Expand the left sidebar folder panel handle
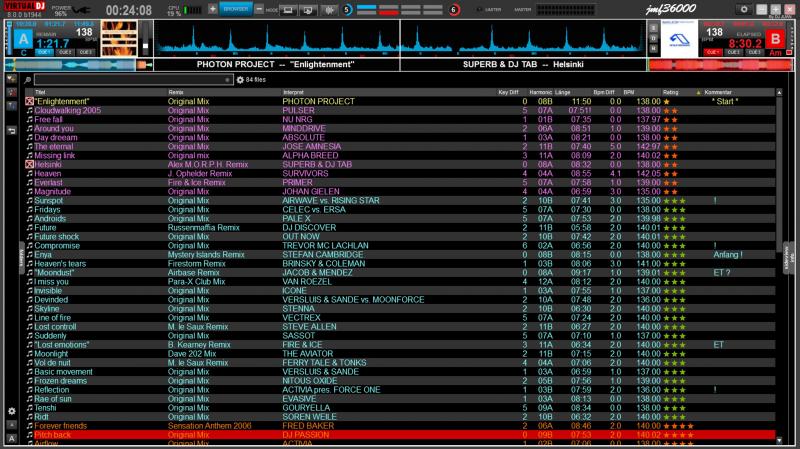This screenshot has height=449, width=800. [21, 255]
